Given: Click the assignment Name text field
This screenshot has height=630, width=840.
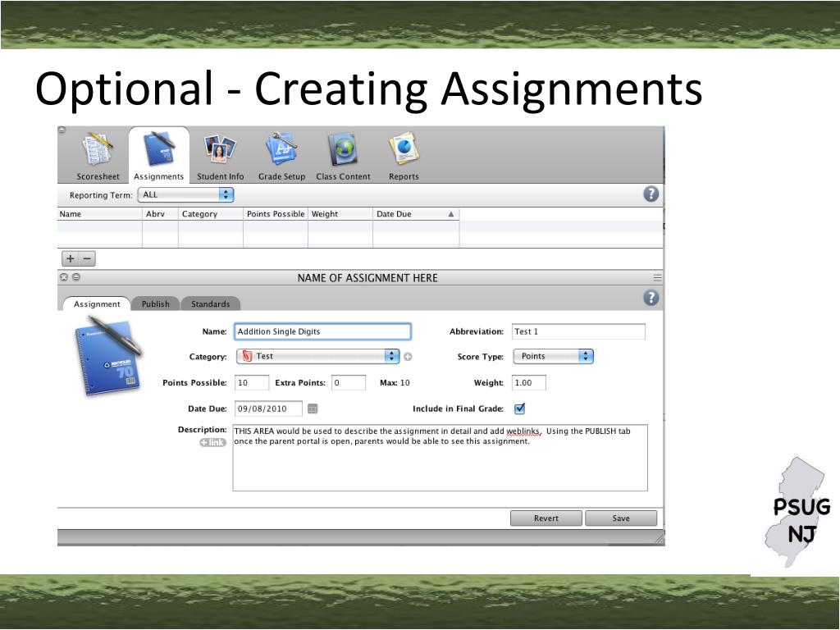Looking at the screenshot, I should tap(322, 332).
